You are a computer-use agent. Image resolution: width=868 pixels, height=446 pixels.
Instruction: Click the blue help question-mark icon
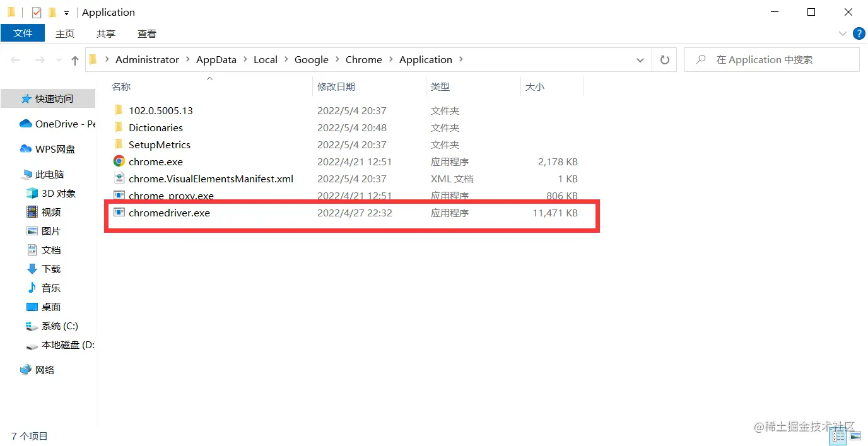[x=859, y=33]
